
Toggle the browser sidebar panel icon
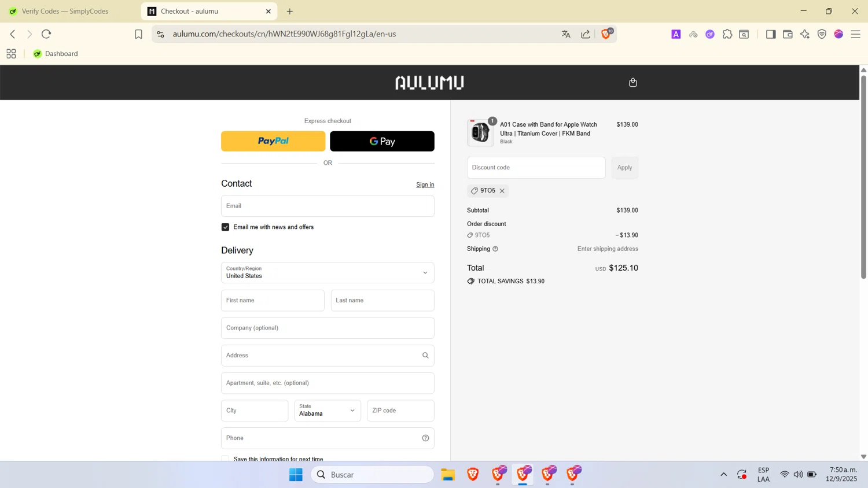click(x=771, y=34)
